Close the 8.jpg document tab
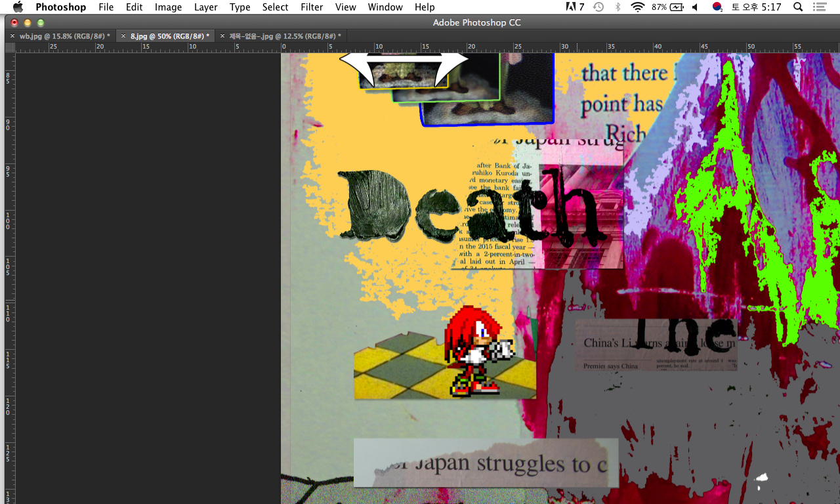 coord(123,36)
